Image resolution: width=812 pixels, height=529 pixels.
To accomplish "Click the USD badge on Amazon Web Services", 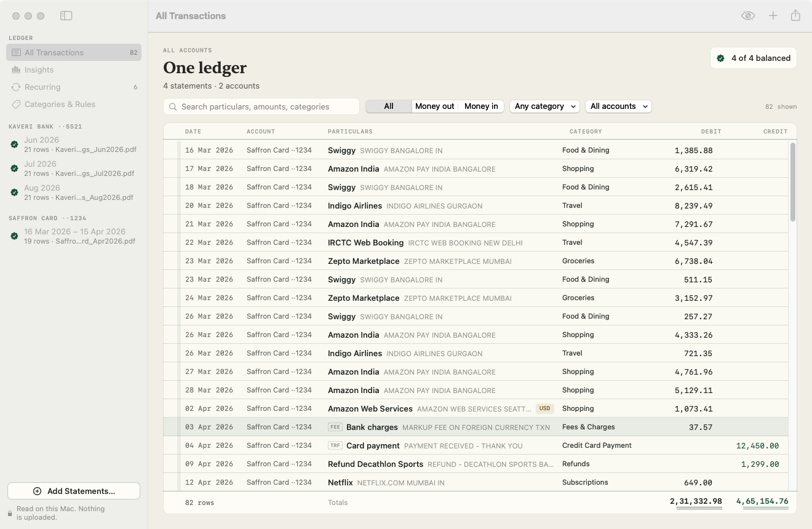I will (545, 408).
